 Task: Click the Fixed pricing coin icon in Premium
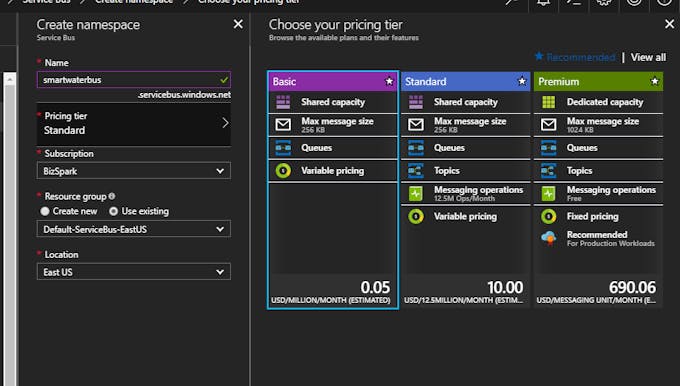pyautogui.click(x=549, y=216)
